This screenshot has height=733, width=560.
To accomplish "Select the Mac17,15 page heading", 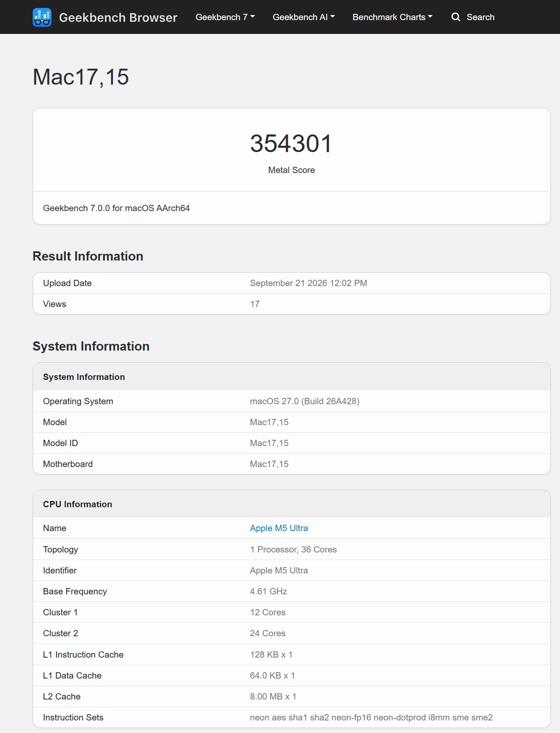I will point(81,77).
